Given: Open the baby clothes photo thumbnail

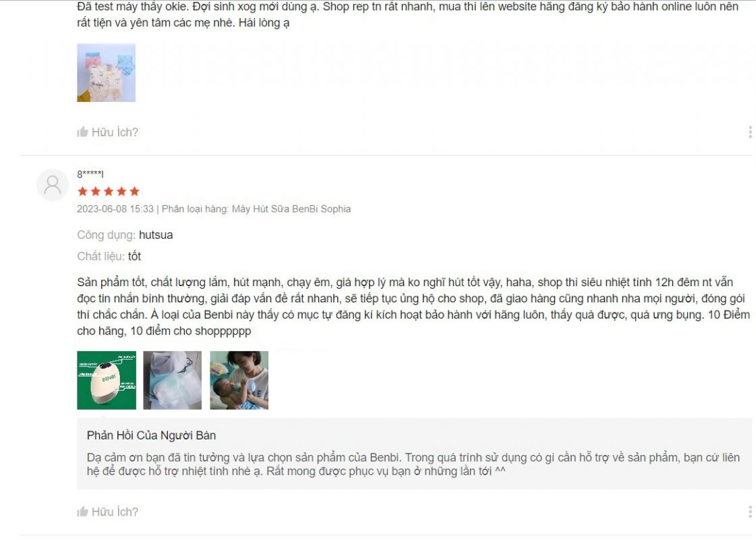Looking at the screenshot, I should (106, 73).
